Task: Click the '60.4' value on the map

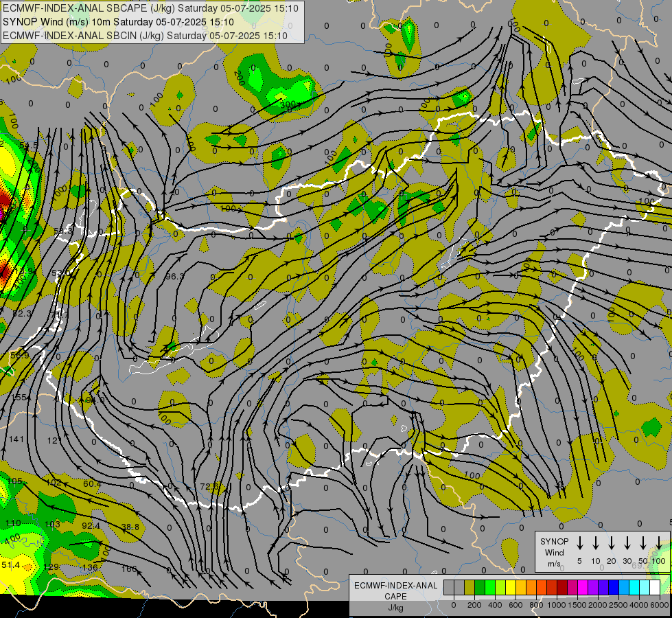Action: tap(92, 484)
